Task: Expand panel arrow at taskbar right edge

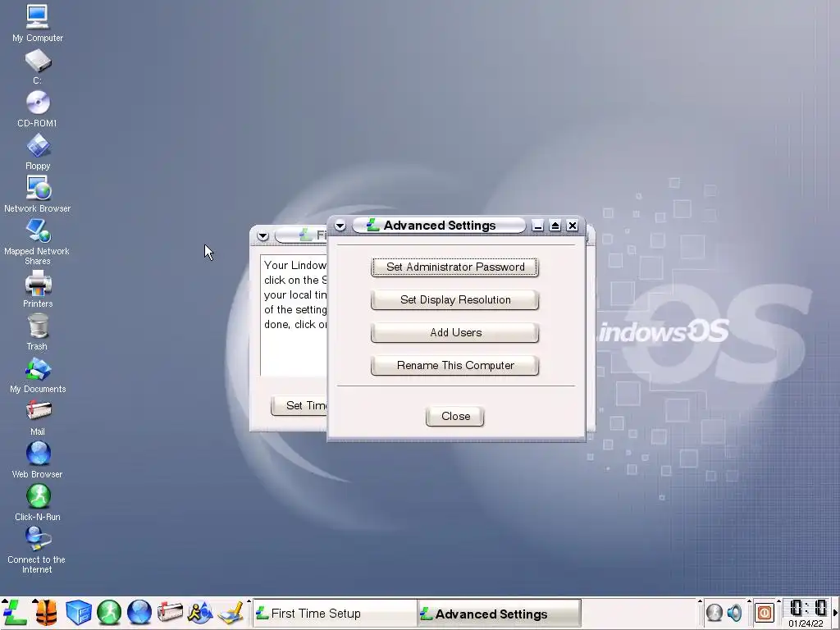Action: pyautogui.click(x=835, y=613)
